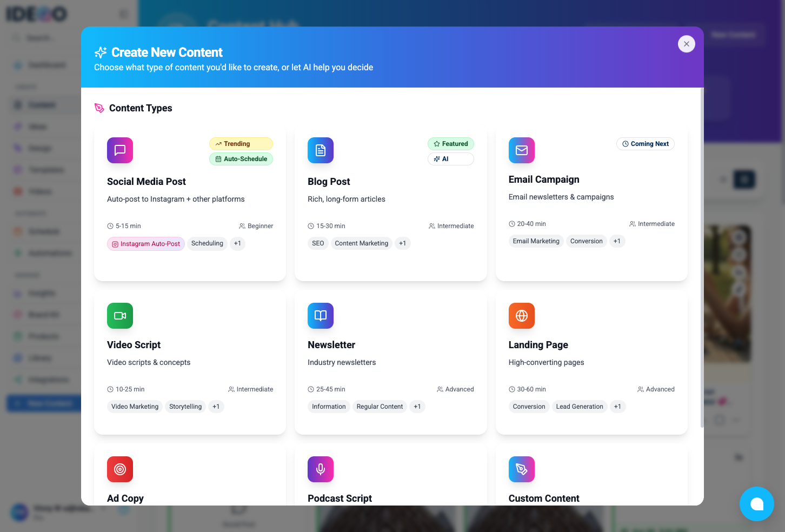Screen dimensions: 785x532
Task: Click the Landing Page globe icon
Action: (522, 316)
